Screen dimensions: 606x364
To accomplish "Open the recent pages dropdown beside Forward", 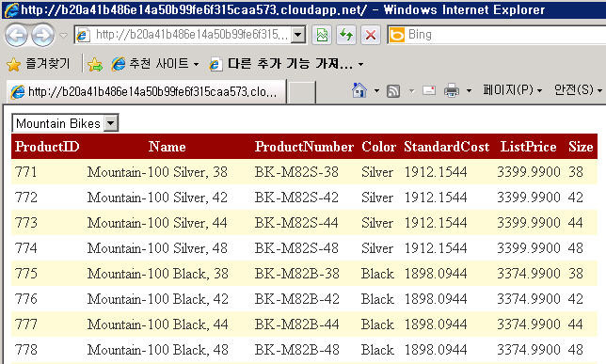I will [x=63, y=35].
